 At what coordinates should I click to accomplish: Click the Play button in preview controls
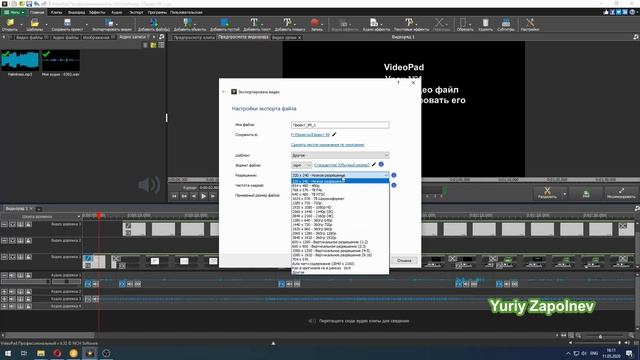click(x=203, y=196)
